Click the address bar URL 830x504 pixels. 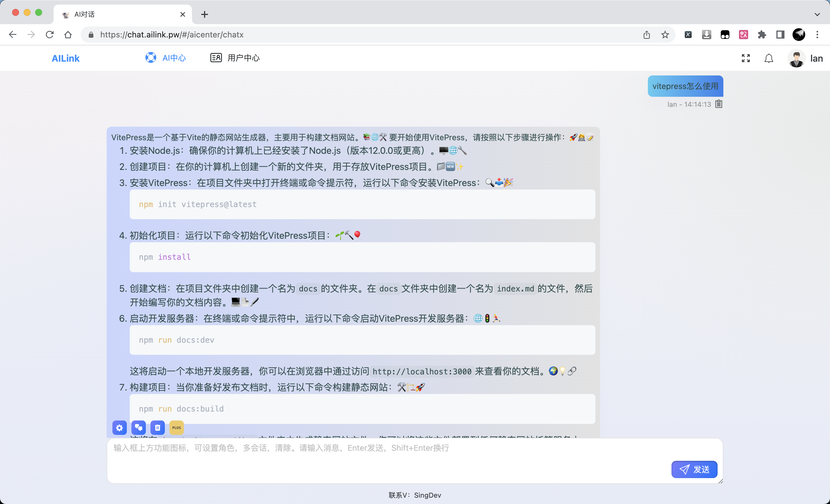click(172, 35)
